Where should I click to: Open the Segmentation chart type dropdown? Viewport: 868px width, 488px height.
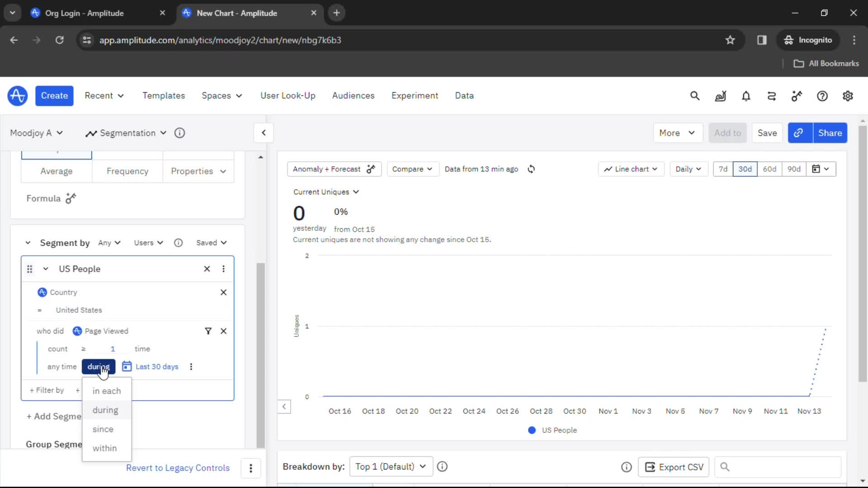click(x=126, y=133)
